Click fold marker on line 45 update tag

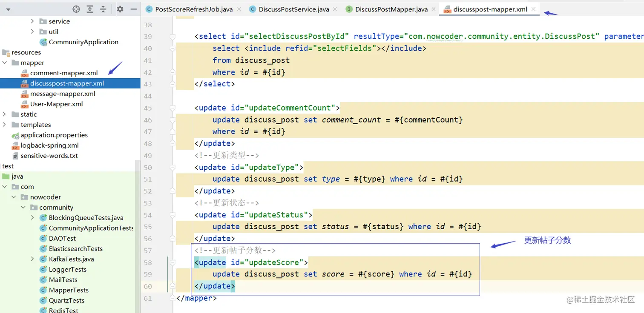[x=172, y=108]
